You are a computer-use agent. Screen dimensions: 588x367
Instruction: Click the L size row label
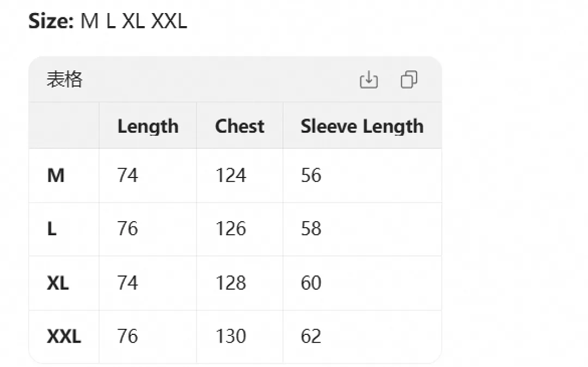(x=52, y=229)
